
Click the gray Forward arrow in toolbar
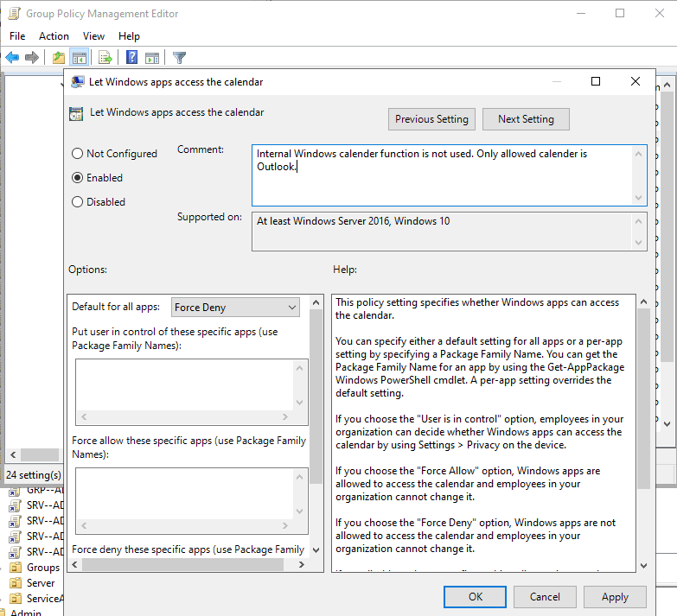click(32, 57)
